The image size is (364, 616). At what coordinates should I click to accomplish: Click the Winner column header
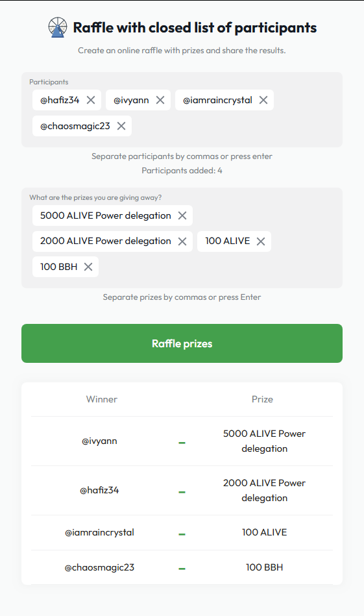click(x=102, y=399)
